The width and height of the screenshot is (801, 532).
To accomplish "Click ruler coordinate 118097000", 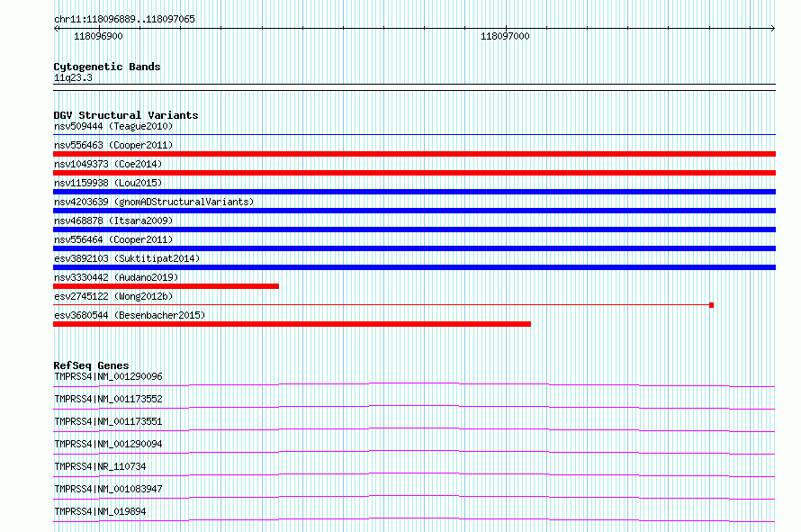I will 505,36.
